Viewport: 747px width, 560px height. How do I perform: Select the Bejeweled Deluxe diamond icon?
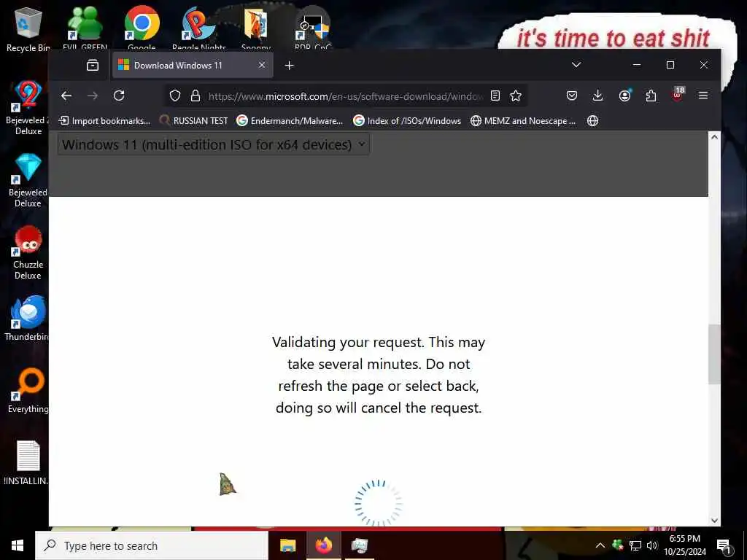28,180
